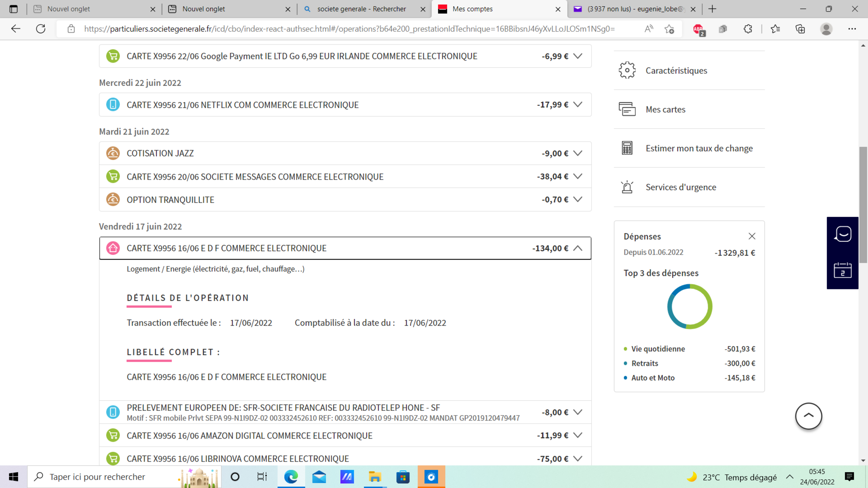
Task: Click the browser back arrow
Action: click(16, 29)
